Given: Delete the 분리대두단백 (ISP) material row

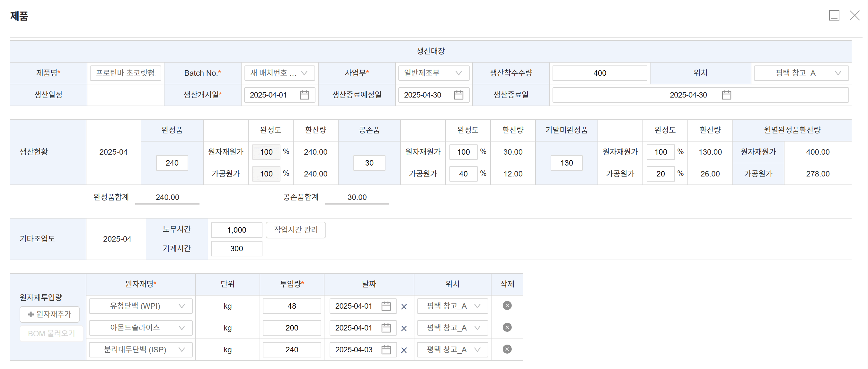Looking at the screenshot, I should click(507, 349).
